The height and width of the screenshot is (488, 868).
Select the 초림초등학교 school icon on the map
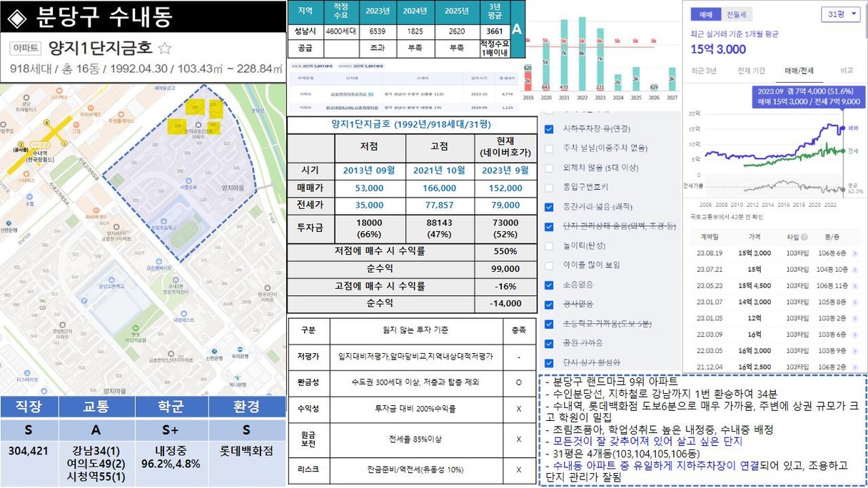pyautogui.click(x=163, y=220)
